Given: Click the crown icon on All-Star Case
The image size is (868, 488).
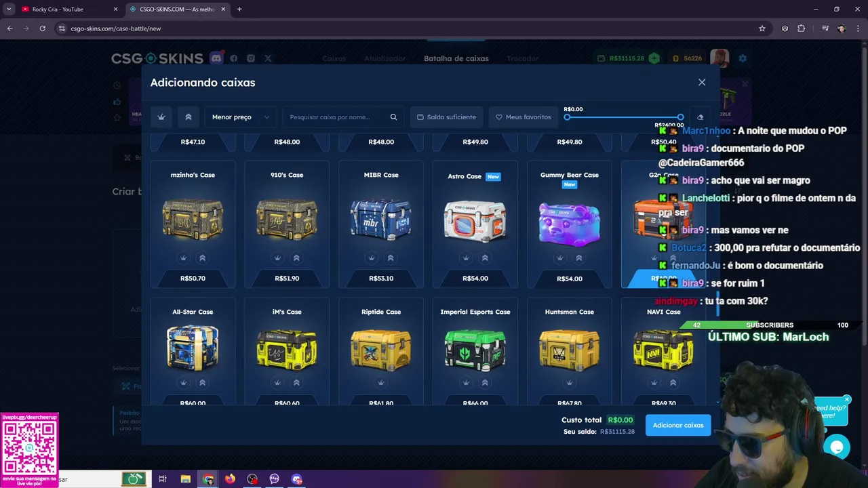Looking at the screenshot, I should pyautogui.click(x=183, y=383).
